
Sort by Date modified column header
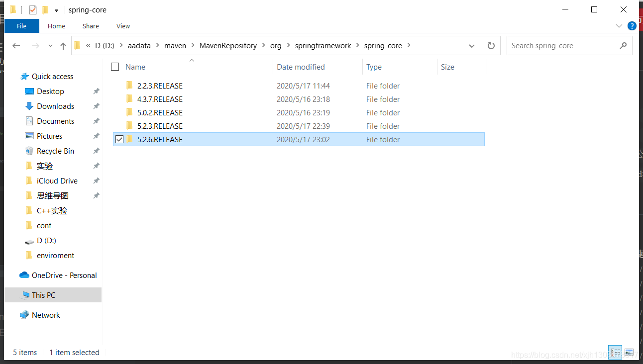pos(301,67)
